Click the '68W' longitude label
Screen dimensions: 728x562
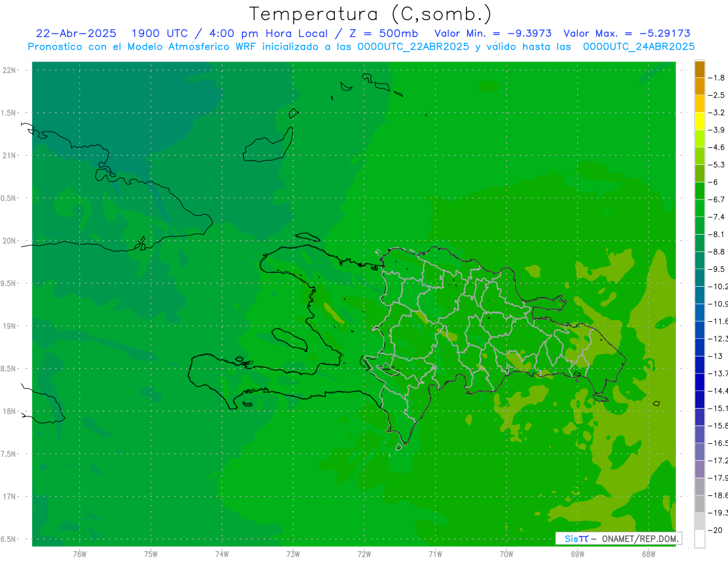tap(648, 554)
